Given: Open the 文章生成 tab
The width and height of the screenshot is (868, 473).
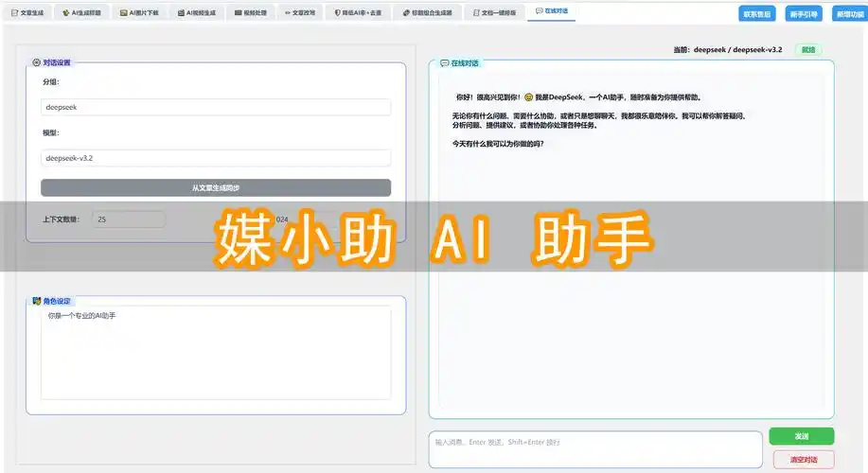Looking at the screenshot, I should pyautogui.click(x=27, y=12).
